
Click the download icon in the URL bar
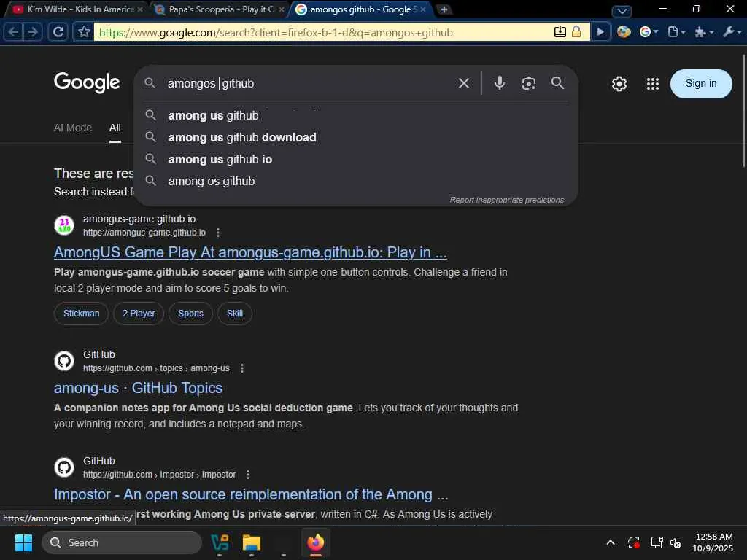(x=560, y=32)
